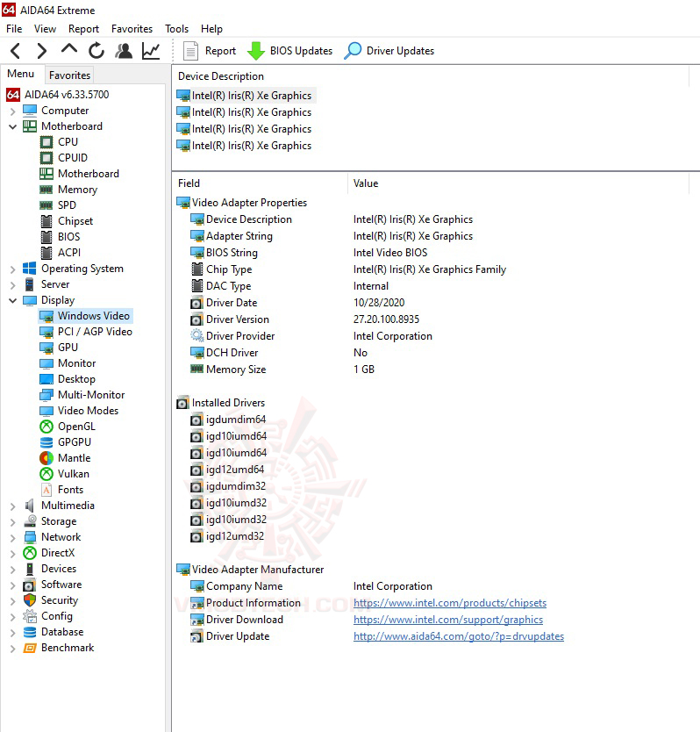Click the Desktop icon in the tree
Image resolution: width=700 pixels, height=732 pixels.
[x=46, y=379]
